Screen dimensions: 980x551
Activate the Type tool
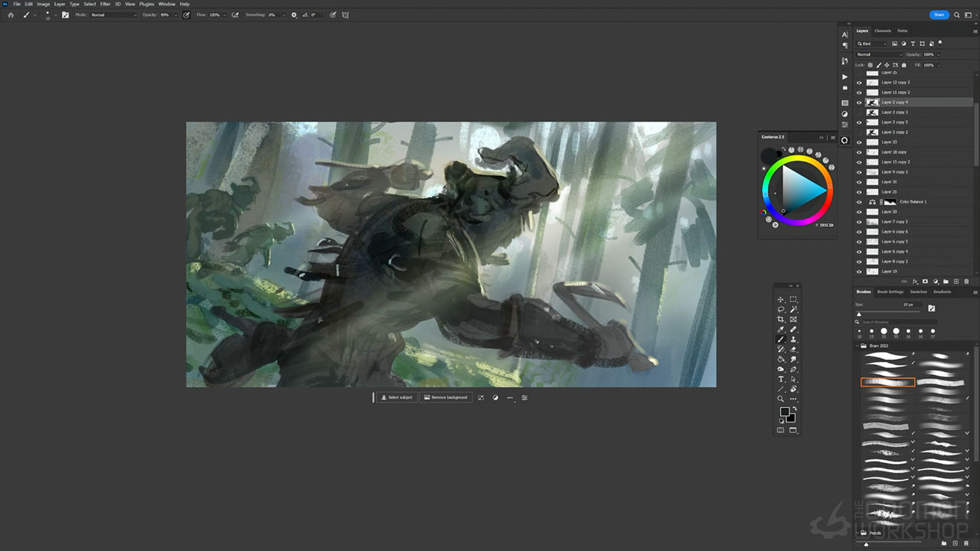tap(781, 379)
